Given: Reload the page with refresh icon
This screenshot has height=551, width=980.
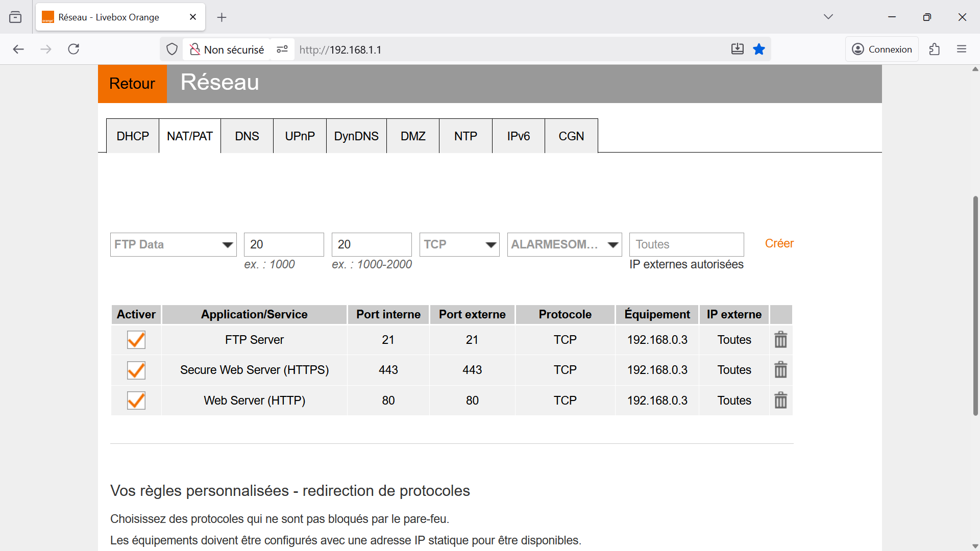Looking at the screenshot, I should [73, 49].
